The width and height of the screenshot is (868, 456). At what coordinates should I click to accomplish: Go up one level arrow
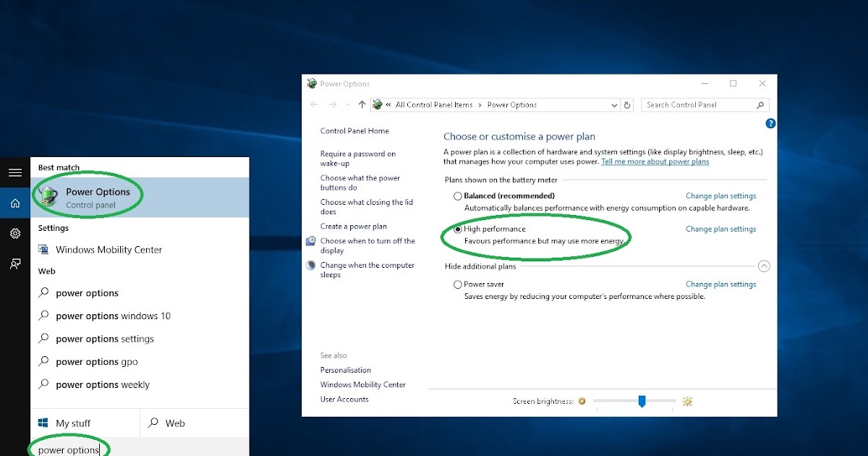click(362, 105)
